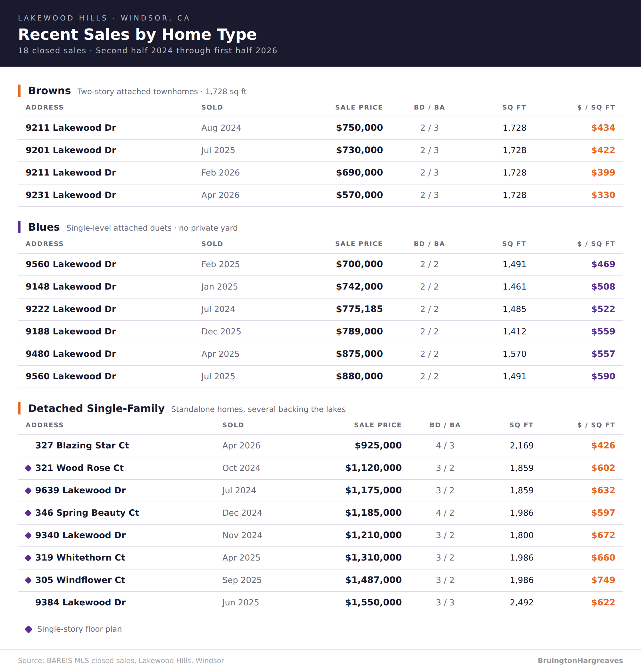The width and height of the screenshot is (641, 672).
Task: Click the $1,175,000 sale price
Action: [373, 490]
